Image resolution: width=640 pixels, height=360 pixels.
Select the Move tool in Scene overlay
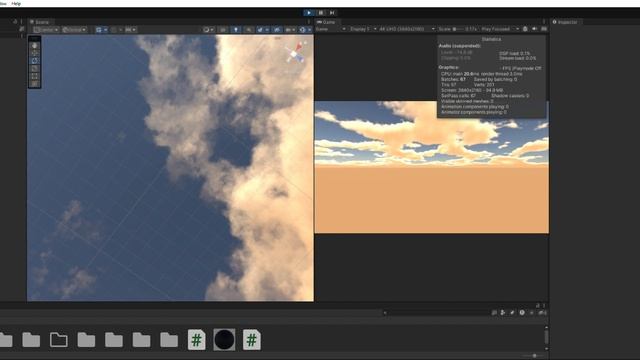[34, 53]
